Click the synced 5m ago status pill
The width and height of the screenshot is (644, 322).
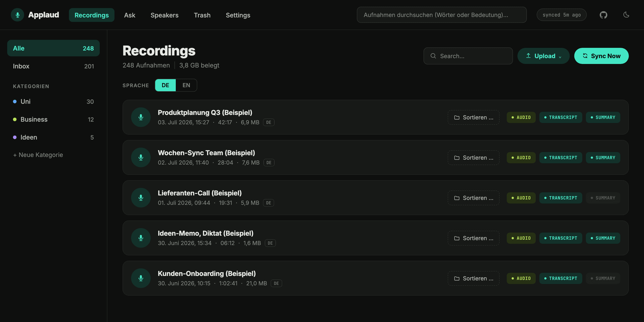[561, 15]
